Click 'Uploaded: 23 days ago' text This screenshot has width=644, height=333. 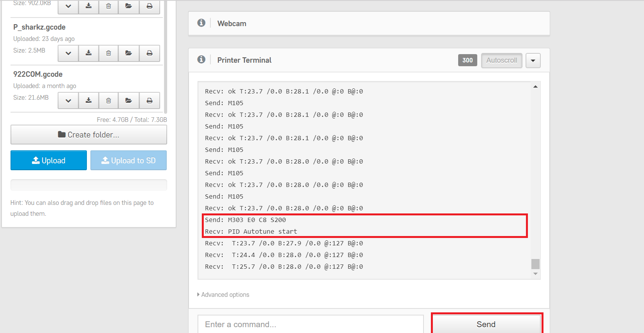pos(44,39)
